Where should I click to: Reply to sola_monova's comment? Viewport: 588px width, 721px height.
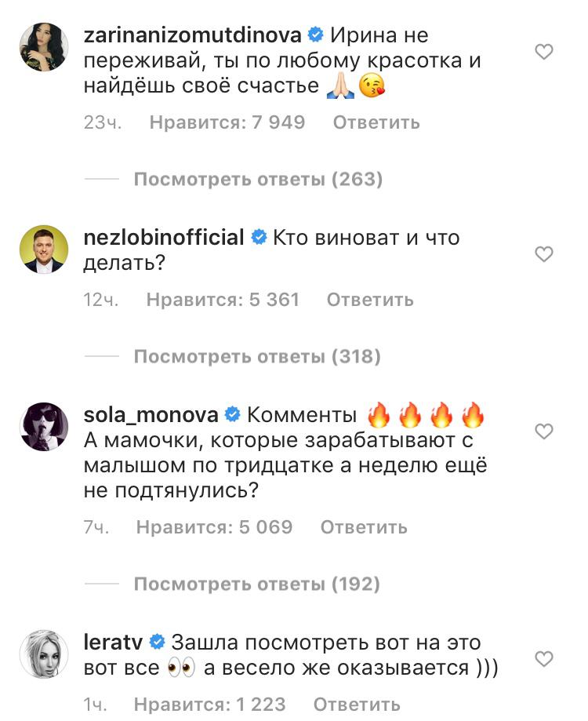click(x=364, y=527)
